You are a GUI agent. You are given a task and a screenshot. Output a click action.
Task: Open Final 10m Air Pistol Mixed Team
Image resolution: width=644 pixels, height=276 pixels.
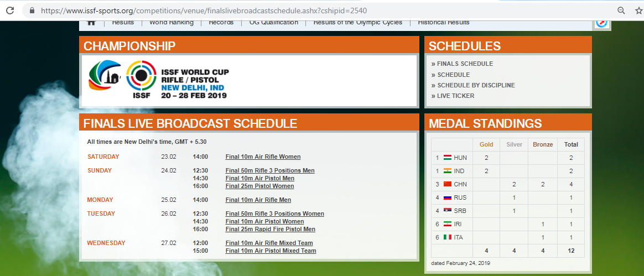(271, 251)
